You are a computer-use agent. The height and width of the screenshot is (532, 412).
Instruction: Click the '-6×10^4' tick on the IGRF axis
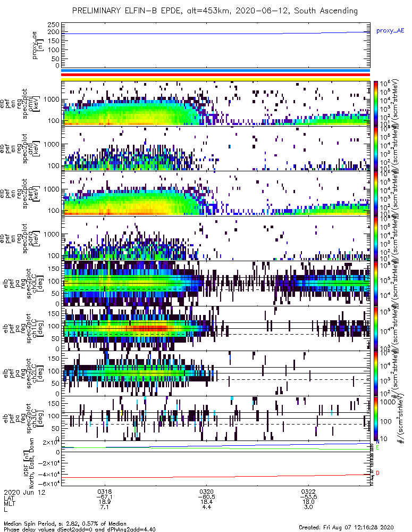click(x=51, y=483)
